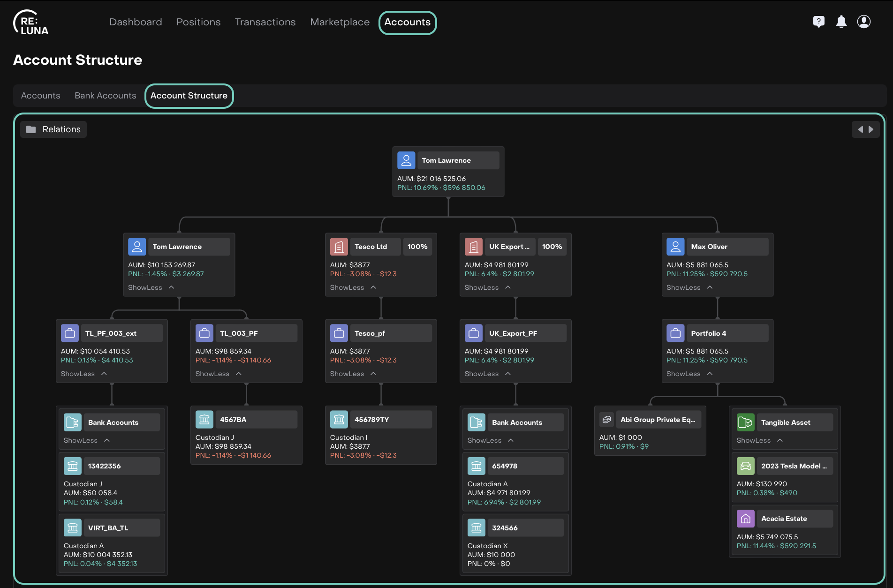Click the Acacia Estate house icon
This screenshot has width=893, height=588.
coord(745,519)
